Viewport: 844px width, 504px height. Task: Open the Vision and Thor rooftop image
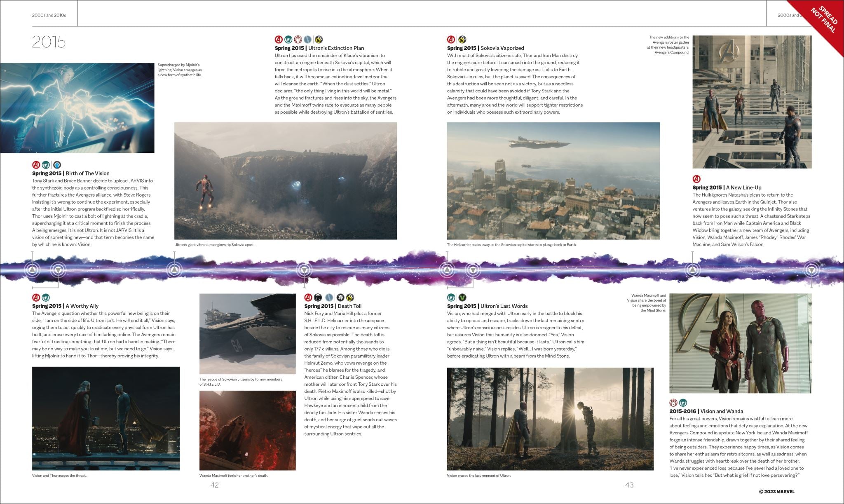(106, 418)
